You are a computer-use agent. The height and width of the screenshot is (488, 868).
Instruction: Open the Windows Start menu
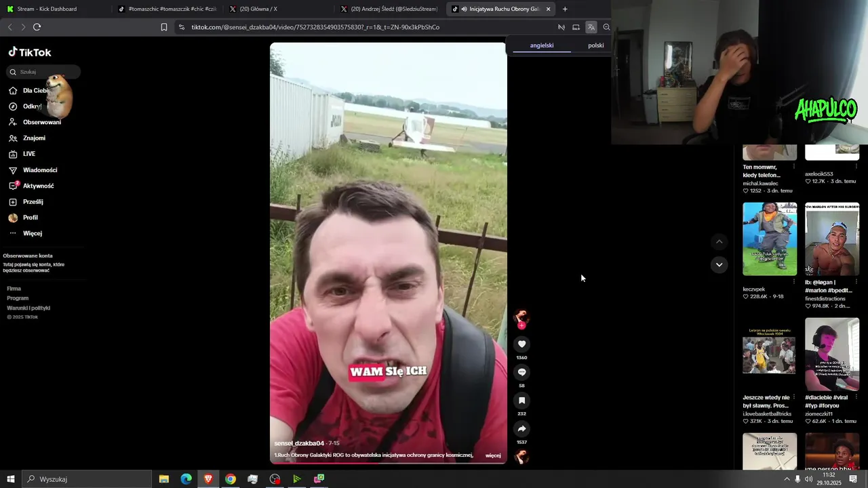tap(11, 479)
